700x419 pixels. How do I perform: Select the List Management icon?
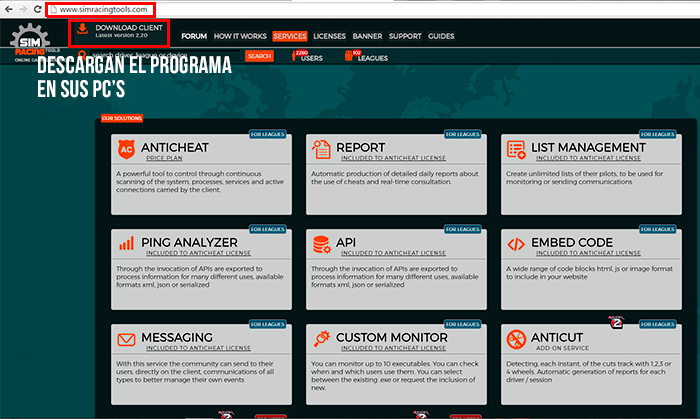(517, 150)
